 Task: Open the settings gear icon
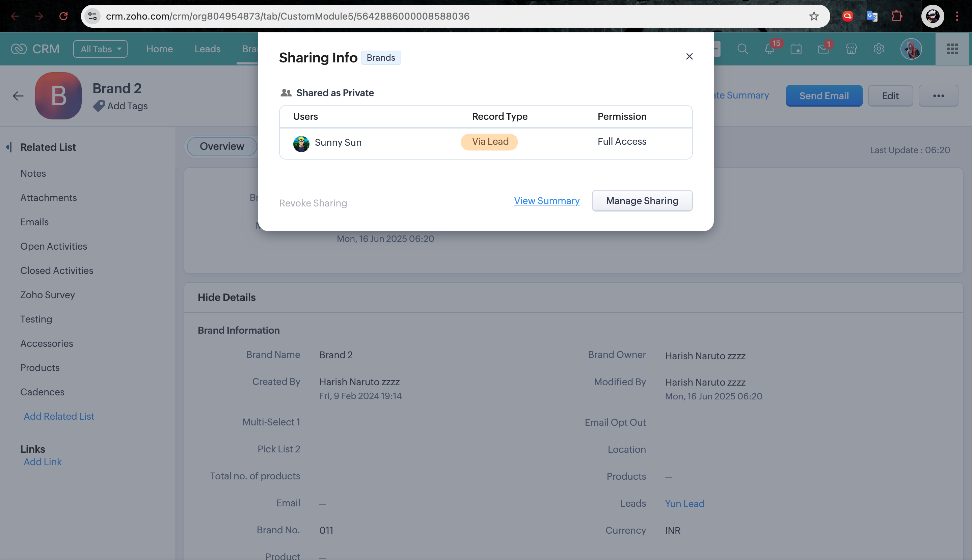coord(879,49)
